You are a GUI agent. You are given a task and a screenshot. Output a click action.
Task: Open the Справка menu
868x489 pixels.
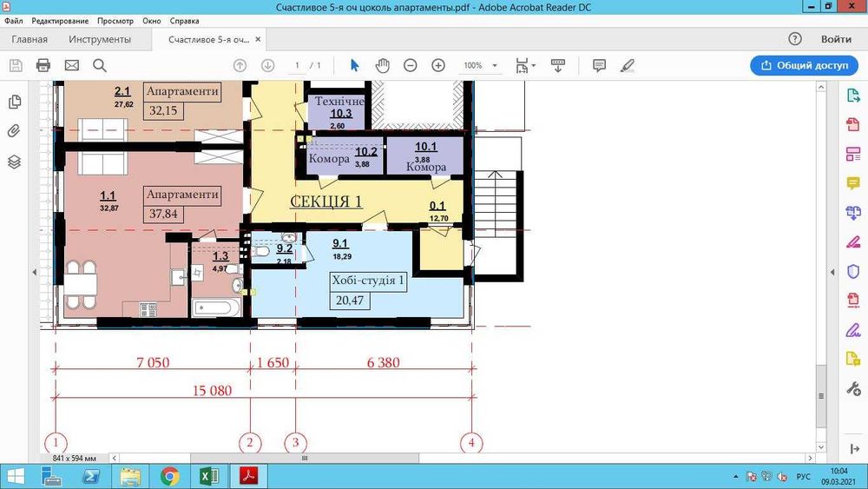(184, 21)
